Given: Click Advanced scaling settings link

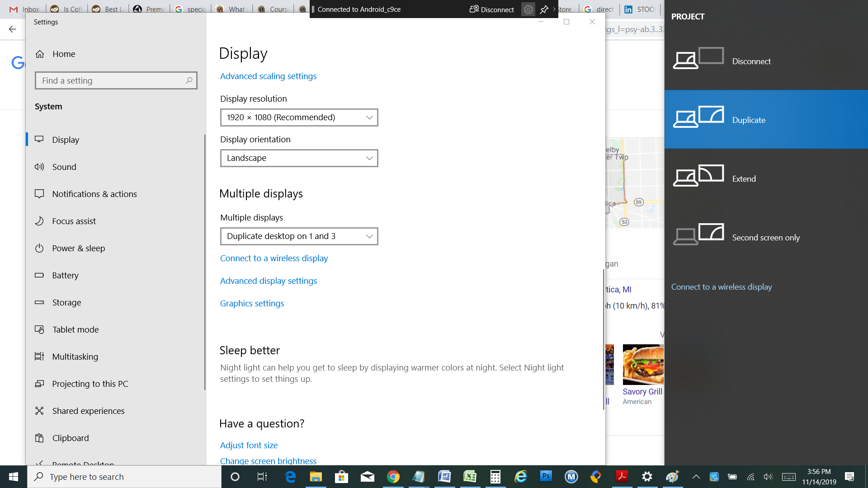Looking at the screenshot, I should (x=268, y=76).
